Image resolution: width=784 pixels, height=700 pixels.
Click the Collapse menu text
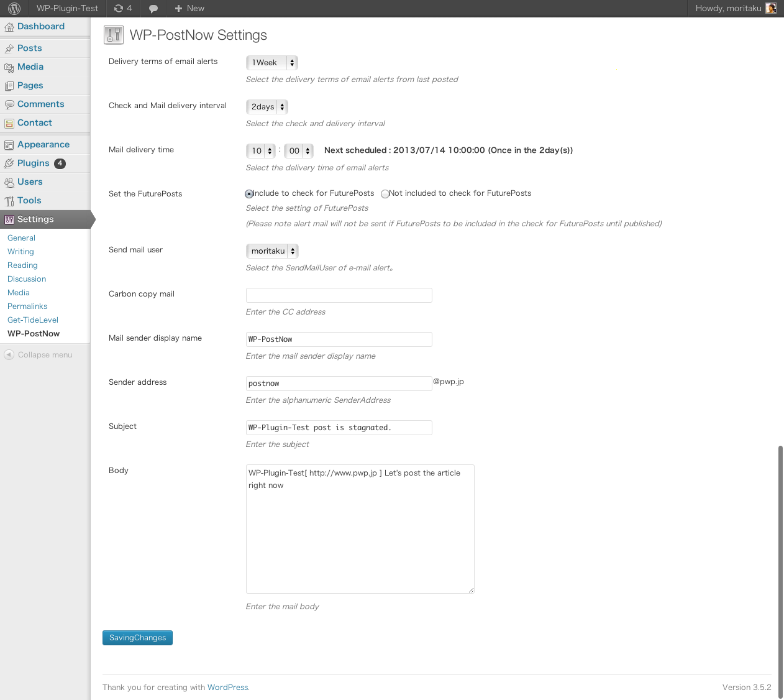click(45, 355)
